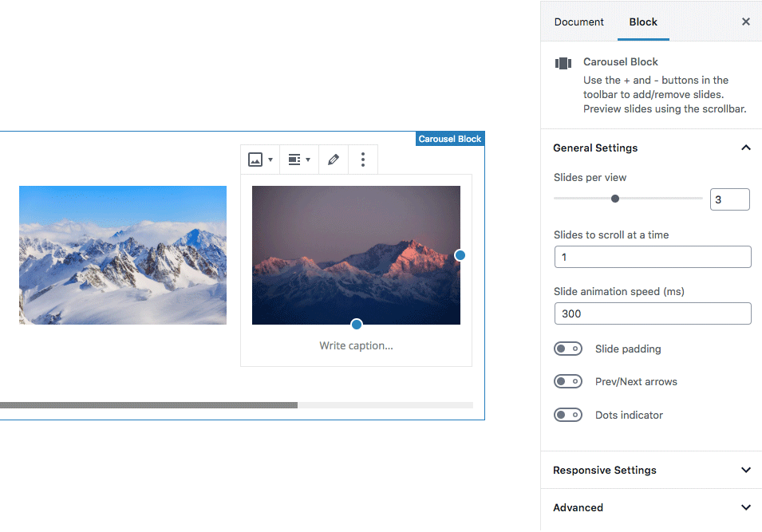Click the Carousel Block icon in sidebar

tap(563, 64)
